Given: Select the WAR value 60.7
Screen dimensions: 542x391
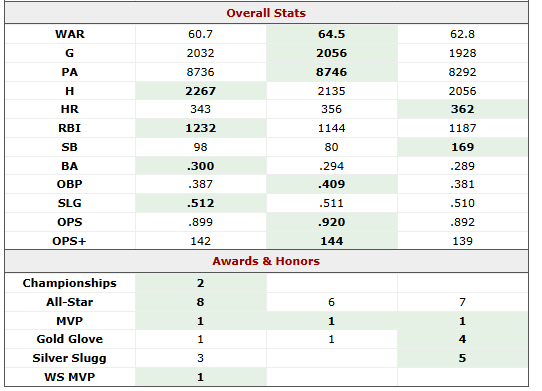Looking at the screenshot, I should tap(200, 34).
